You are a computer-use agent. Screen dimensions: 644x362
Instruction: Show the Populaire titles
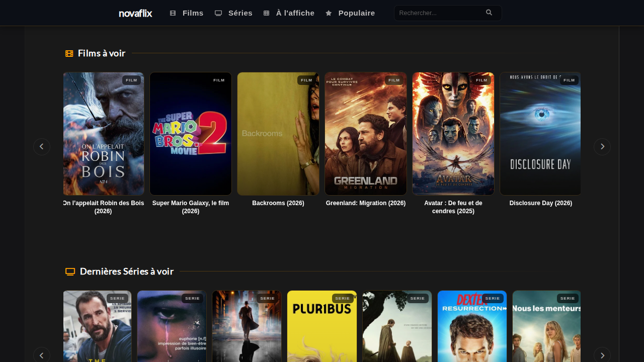(350, 13)
